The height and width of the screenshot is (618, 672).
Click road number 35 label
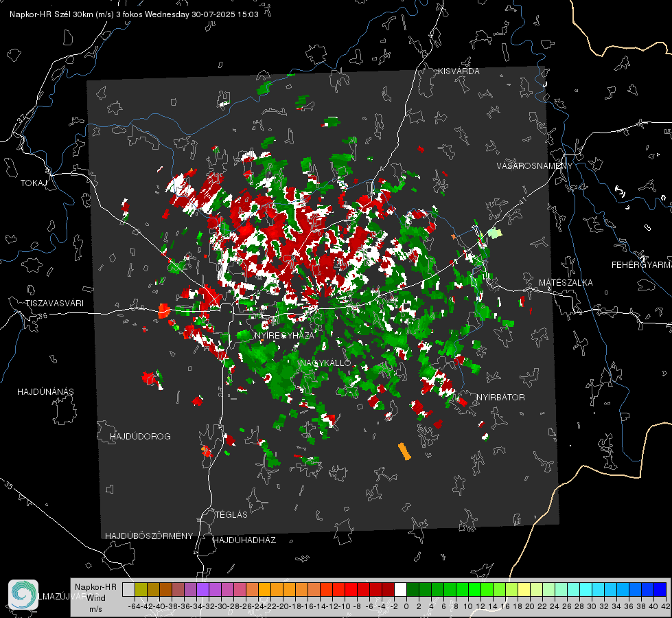(10, 485)
